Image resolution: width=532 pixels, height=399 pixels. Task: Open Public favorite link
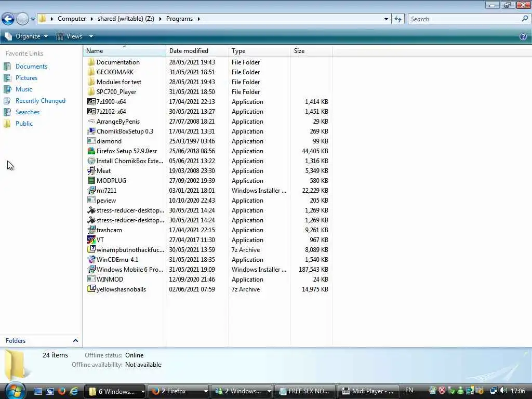(24, 124)
